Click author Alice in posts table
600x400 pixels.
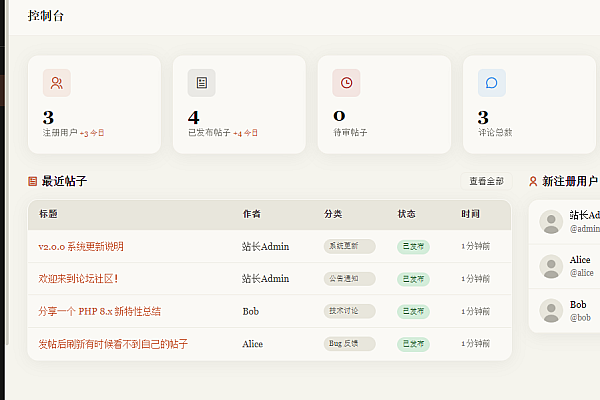(253, 344)
